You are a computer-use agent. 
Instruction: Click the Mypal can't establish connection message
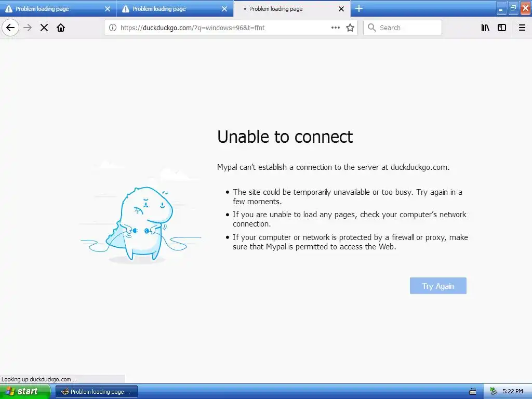[x=333, y=167]
